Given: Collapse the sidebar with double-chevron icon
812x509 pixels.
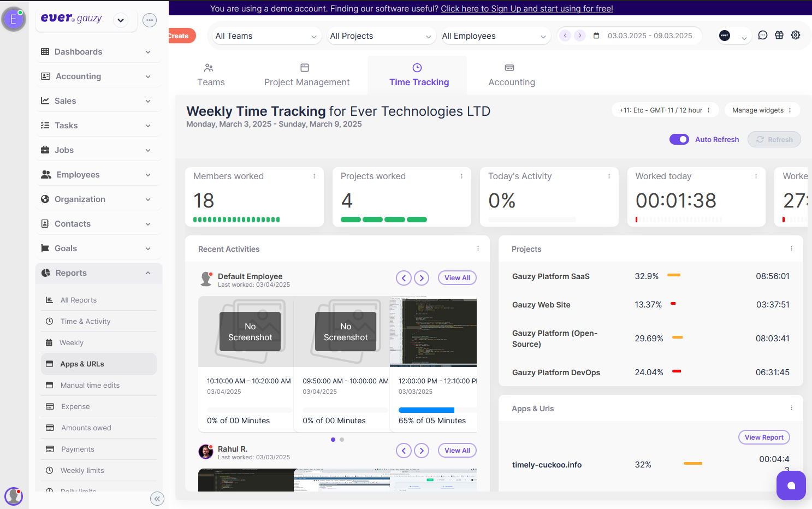Looking at the screenshot, I should coord(157,499).
